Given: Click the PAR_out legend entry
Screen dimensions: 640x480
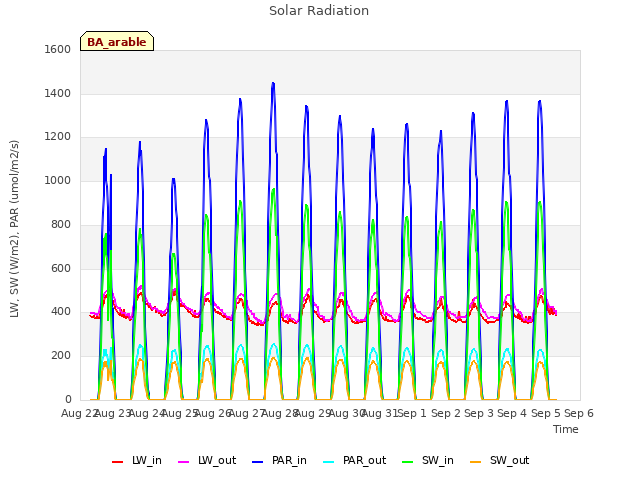Looking at the screenshot, I should tap(354, 461).
